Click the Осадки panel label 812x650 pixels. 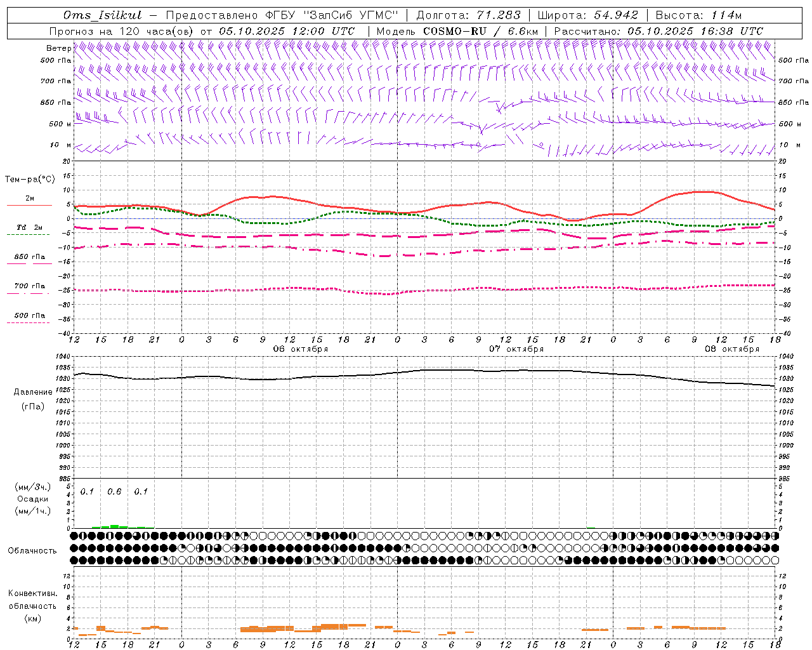(x=32, y=499)
